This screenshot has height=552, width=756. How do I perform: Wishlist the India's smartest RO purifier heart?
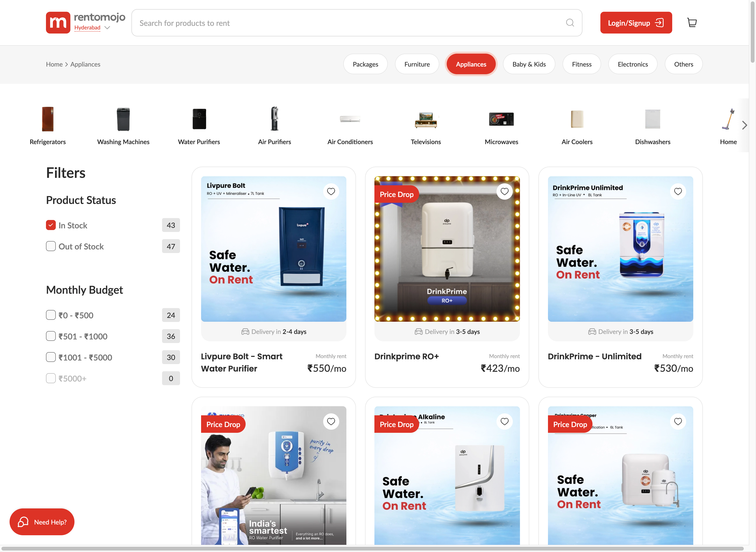[x=331, y=421]
